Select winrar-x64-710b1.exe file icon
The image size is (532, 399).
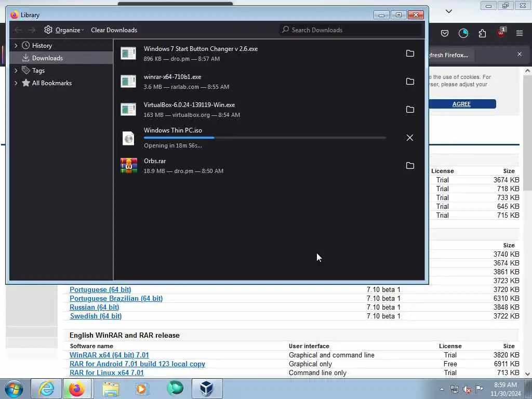(x=128, y=82)
